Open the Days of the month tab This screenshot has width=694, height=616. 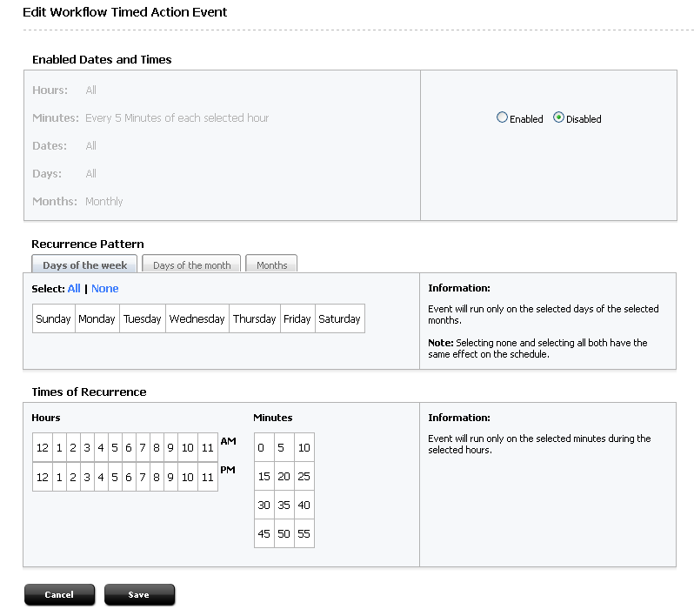191,264
